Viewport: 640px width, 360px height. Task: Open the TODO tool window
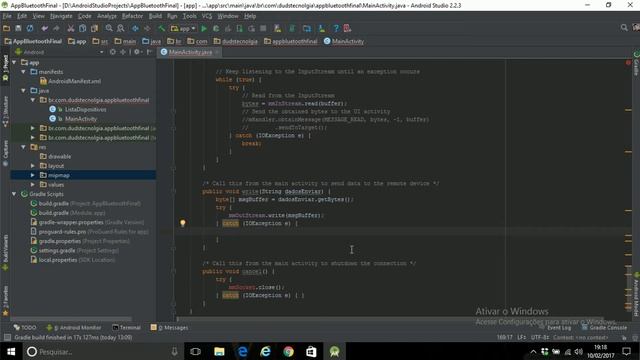25,327
